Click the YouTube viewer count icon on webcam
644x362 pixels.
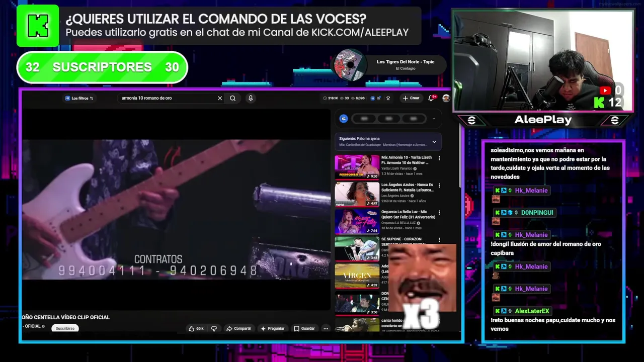(605, 90)
